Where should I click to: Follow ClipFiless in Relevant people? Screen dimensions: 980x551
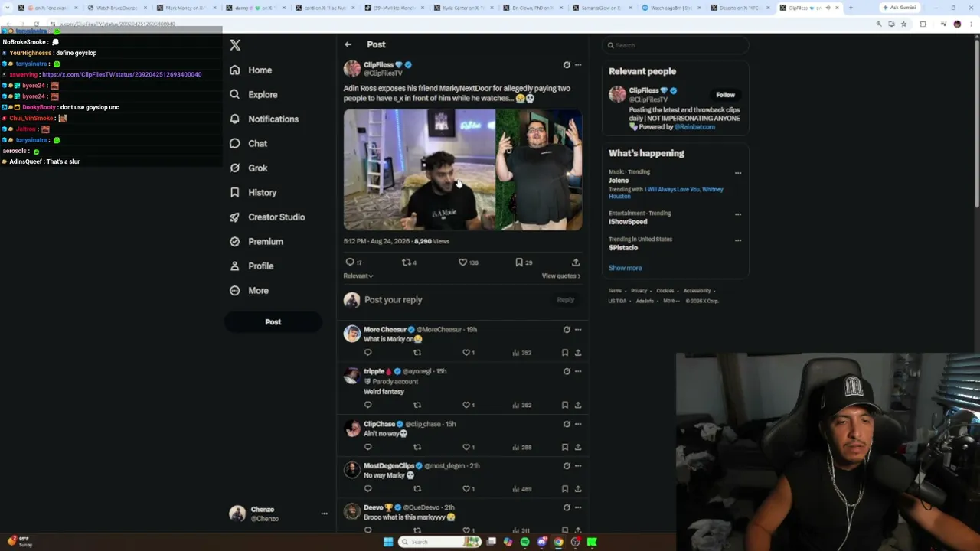click(725, 95)
